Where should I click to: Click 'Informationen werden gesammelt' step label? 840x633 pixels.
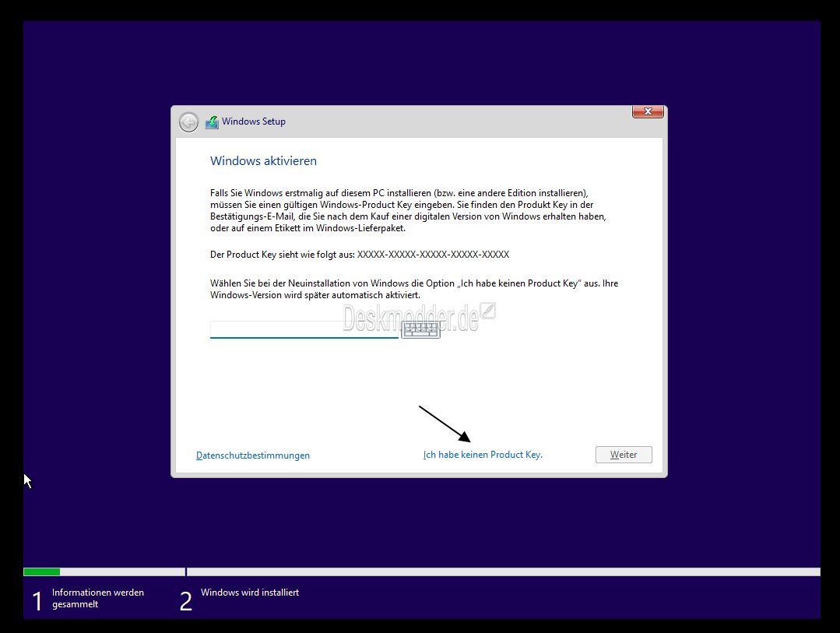(97, 598)
